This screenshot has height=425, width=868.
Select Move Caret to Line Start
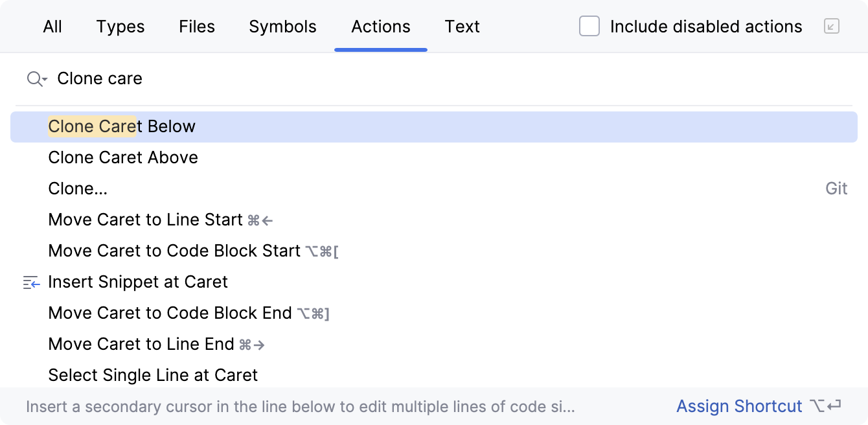point(145,220)
